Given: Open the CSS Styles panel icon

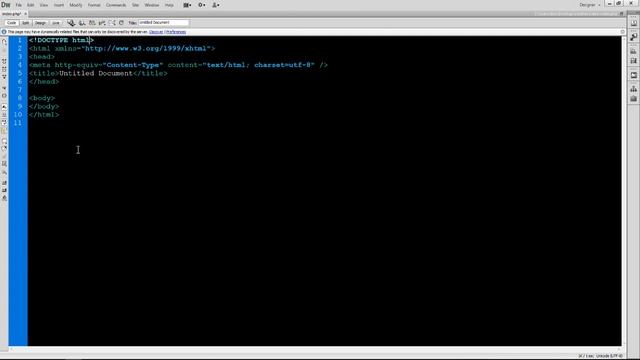Looking at the screenshot, I should click(x=633, y=51).
